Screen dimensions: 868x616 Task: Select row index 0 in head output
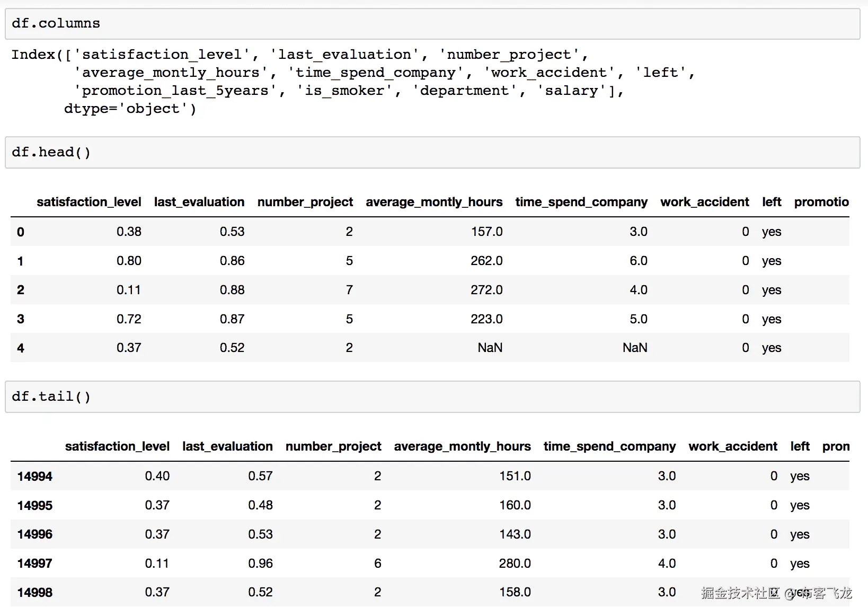pos(20,232)
